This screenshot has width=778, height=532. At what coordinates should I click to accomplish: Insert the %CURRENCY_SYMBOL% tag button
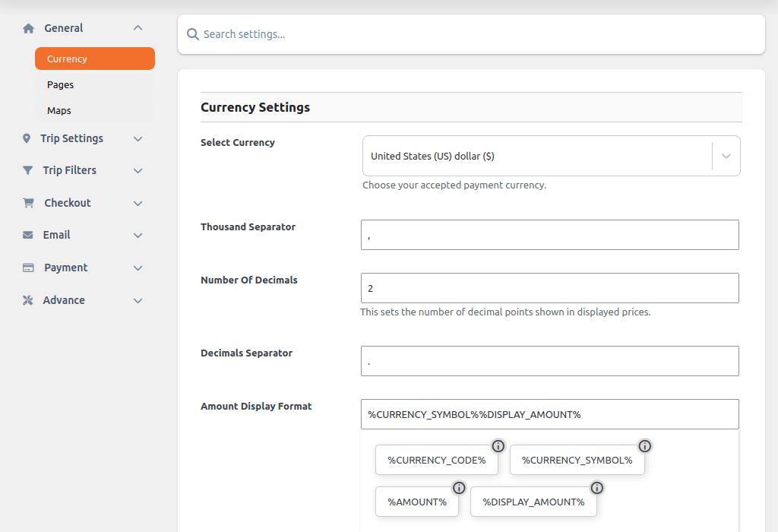577,460
